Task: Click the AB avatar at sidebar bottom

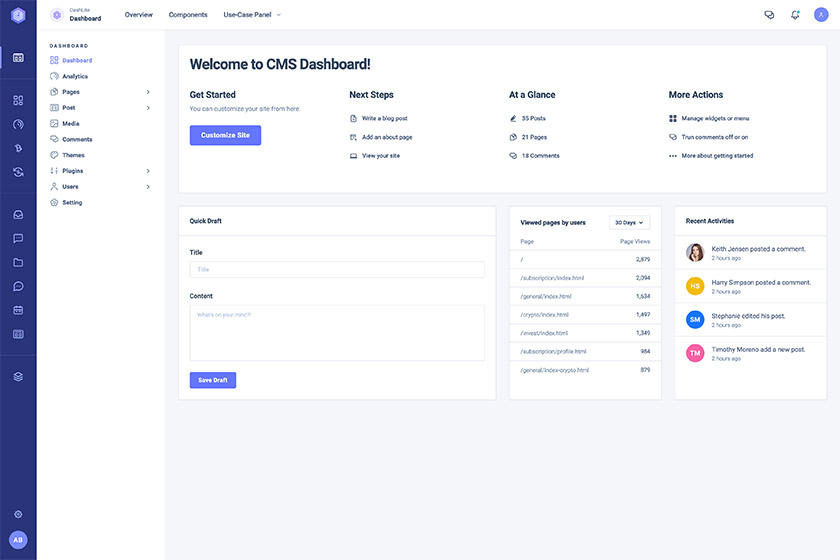Action: click(x=18, y=540)
